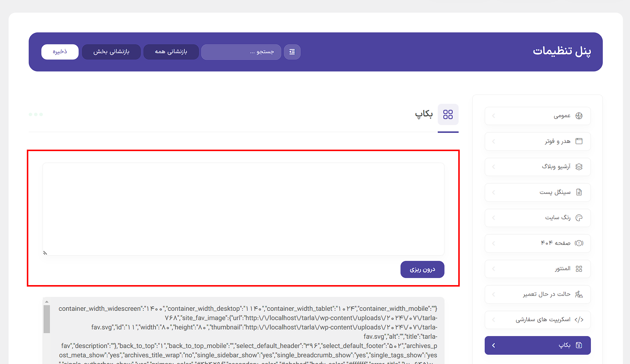Viewport: 630px width, 364px height.
Task: Open the بکاپ menu item in sidebar
Action: (x=538, y=345)
